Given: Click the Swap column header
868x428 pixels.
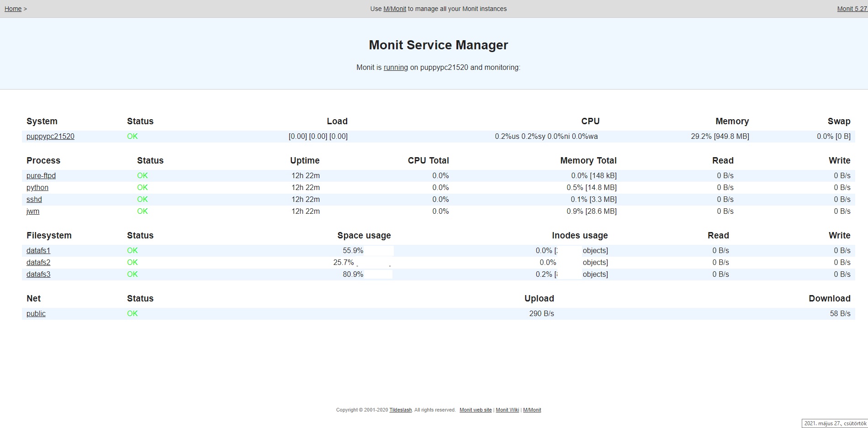Looking at the screenshot, I should 839,121.
